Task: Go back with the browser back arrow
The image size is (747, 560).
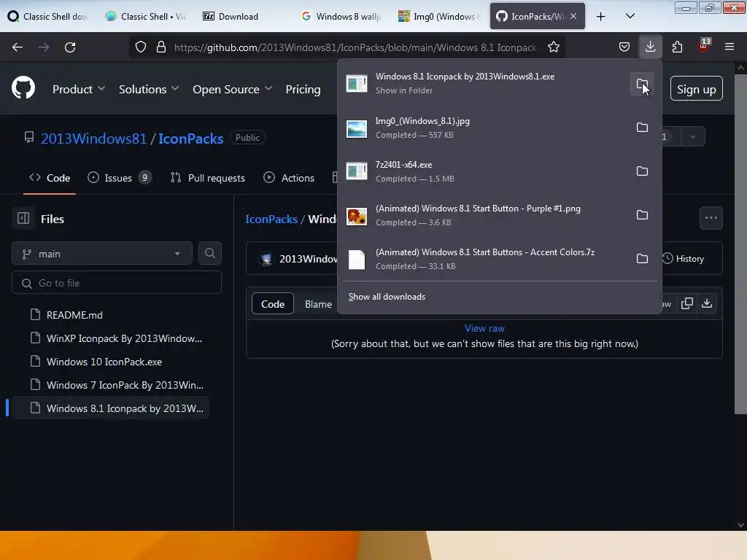Action: 18,47
